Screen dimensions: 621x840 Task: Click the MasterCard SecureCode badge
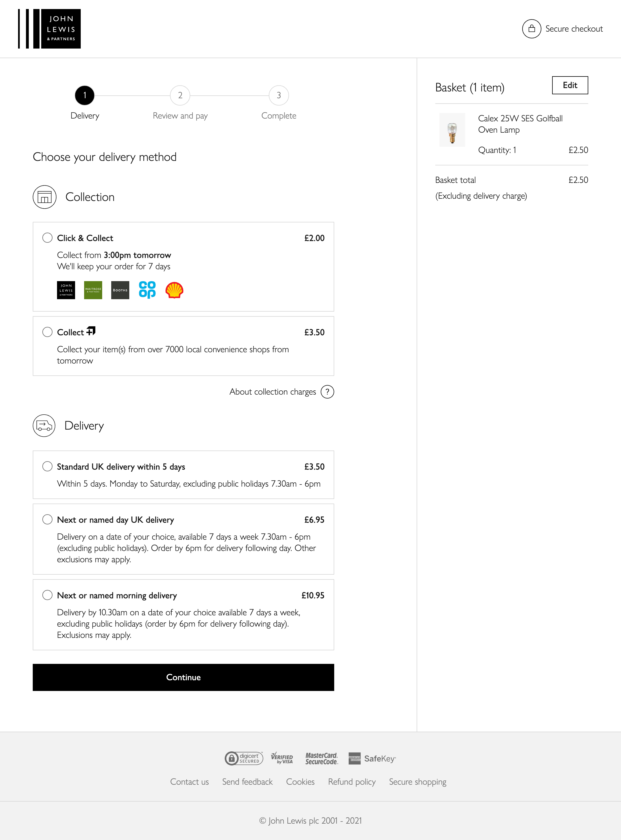[322, 758]
